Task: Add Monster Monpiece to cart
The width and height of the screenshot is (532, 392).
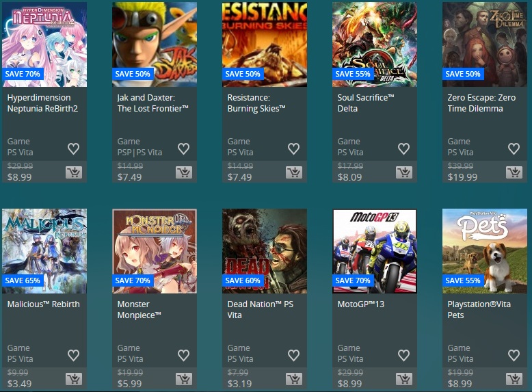Action: 184,379
